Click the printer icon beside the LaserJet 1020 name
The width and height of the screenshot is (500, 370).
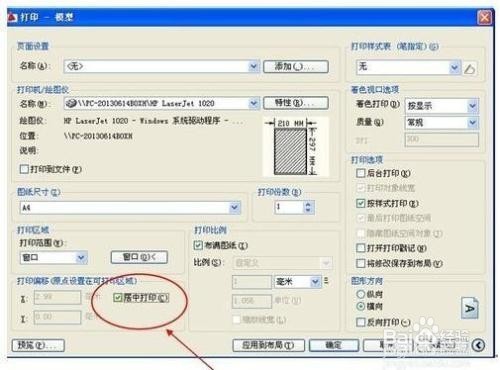(71, 103)
